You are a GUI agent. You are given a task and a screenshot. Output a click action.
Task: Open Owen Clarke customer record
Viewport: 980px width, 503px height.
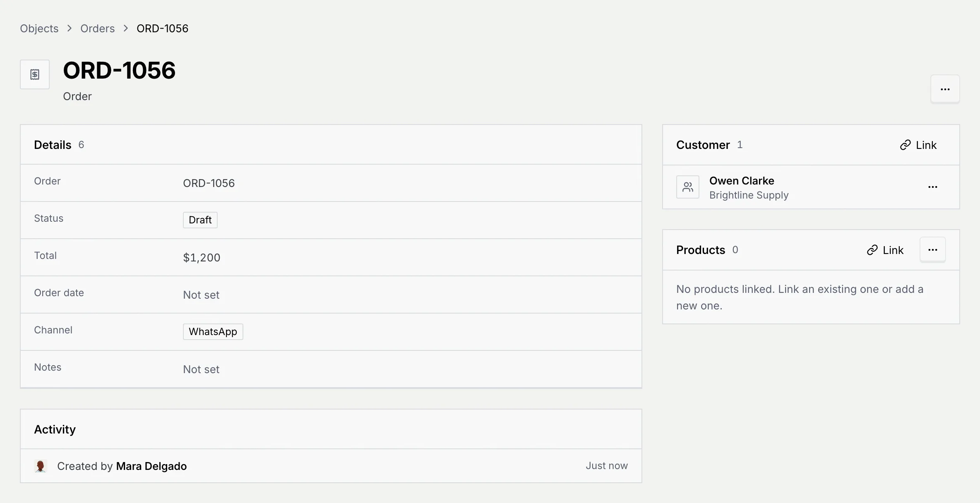[x=742, y=181]
